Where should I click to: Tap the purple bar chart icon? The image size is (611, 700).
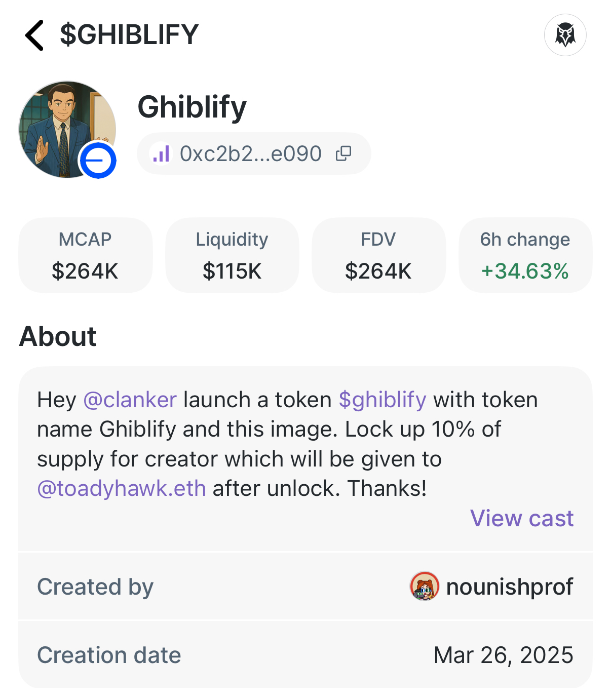pyautogui.click(x=161, y=153)
